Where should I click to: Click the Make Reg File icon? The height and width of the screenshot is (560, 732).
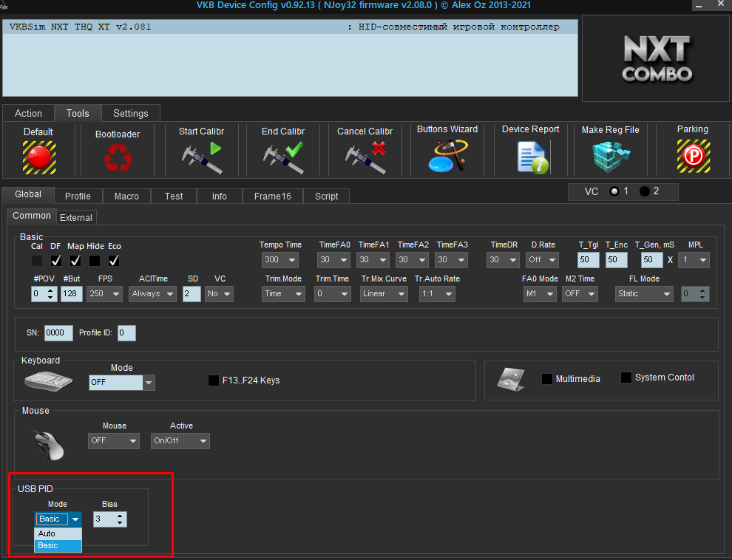coord(610,156)
